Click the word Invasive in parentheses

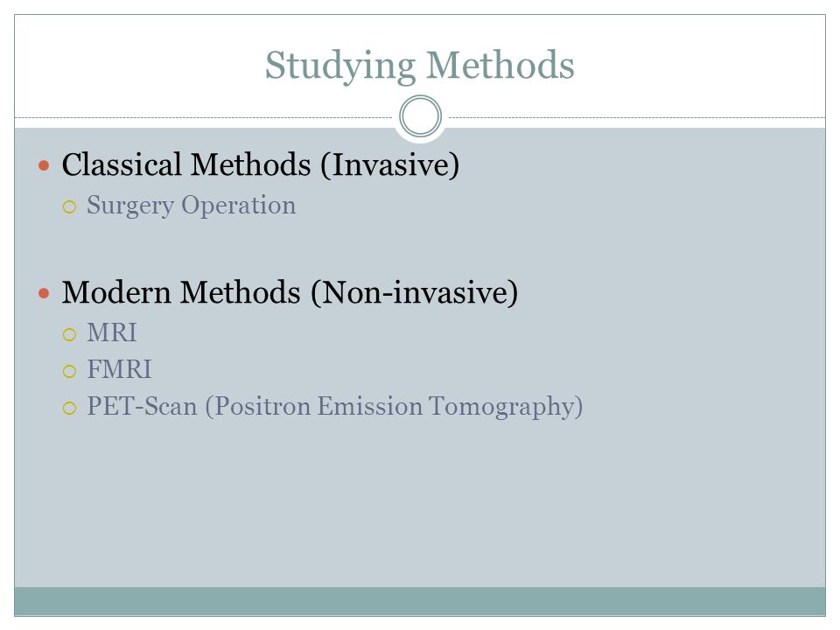[390, 164]
